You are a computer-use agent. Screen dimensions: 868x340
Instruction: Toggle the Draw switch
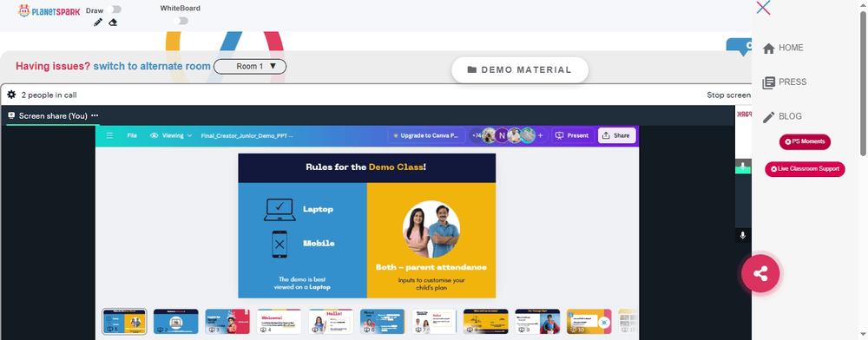click(x=115, y=10)
